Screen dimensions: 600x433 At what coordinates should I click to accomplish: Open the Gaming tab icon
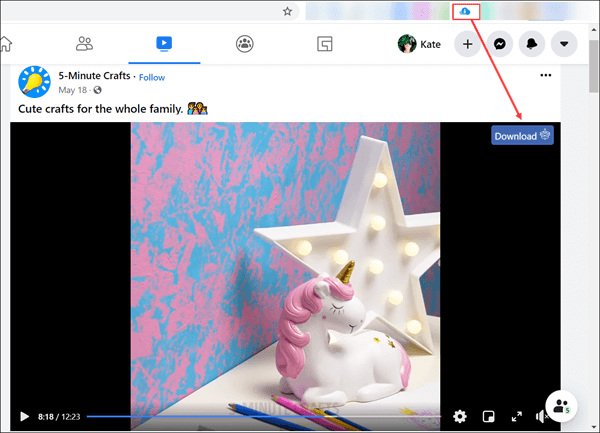(x=324, y=44)
